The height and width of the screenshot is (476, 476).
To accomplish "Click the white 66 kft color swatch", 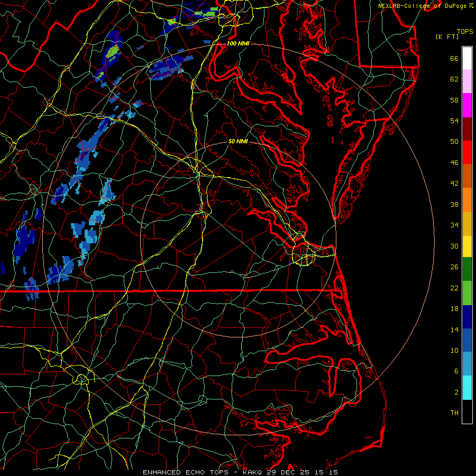I will pyautogui.click(x=467, y=58).
